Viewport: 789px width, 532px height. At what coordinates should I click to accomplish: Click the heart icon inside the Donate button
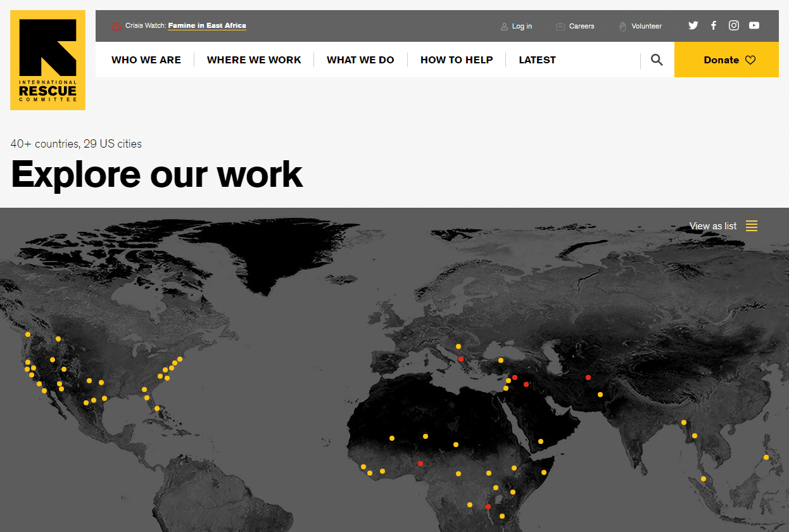pos(750,60)
